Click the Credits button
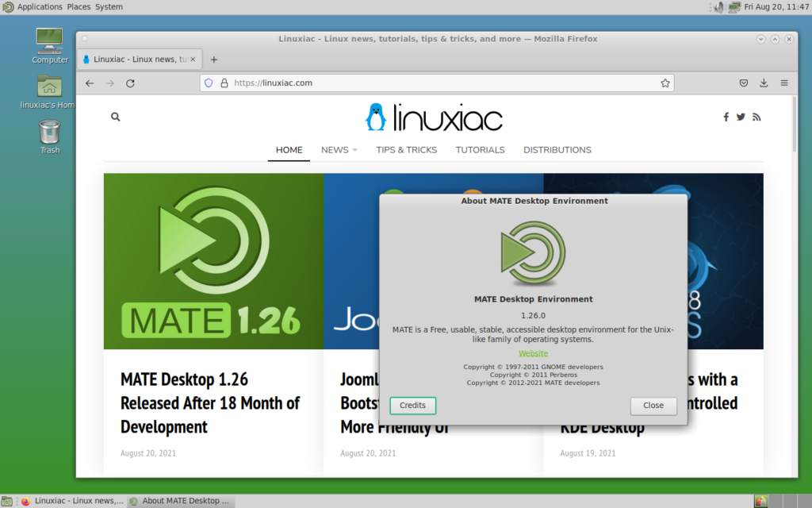The image size is (812, 508). 412,406
